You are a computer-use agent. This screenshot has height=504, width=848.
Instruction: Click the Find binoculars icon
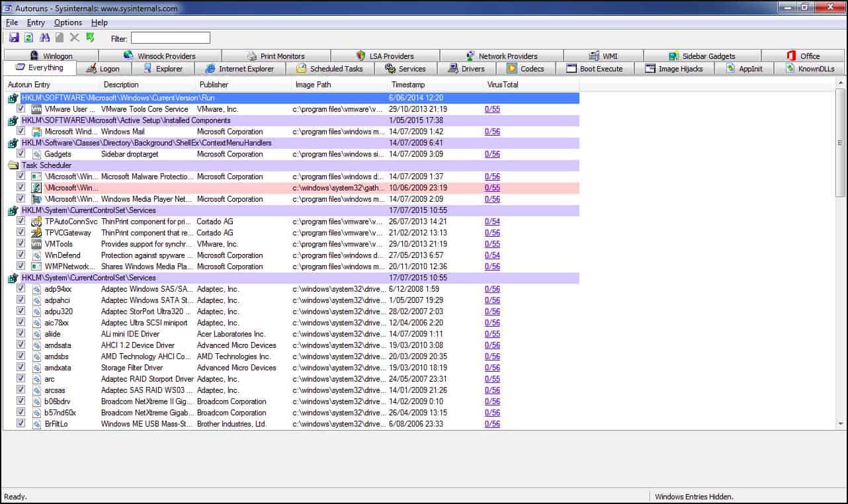(x=45, y=38)
